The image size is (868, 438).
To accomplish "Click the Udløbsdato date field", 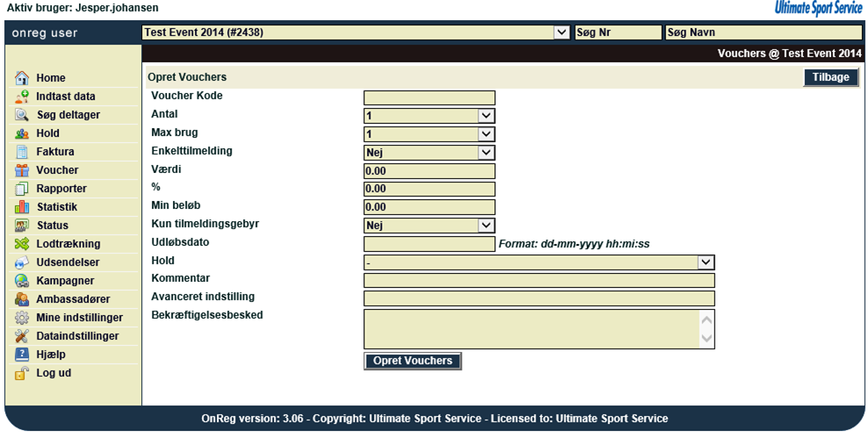I will 429,244.
